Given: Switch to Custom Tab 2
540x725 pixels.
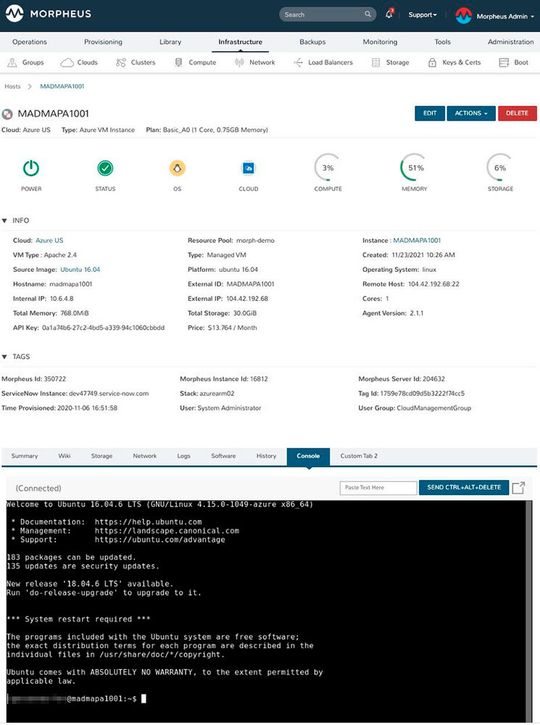Looking at the screenshot, I should pos(359,456).
